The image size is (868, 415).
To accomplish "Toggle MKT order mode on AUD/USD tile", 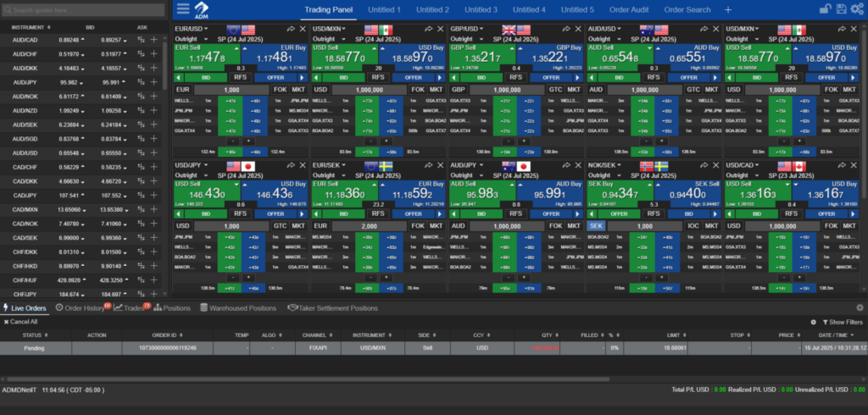I will click(712, 89).
